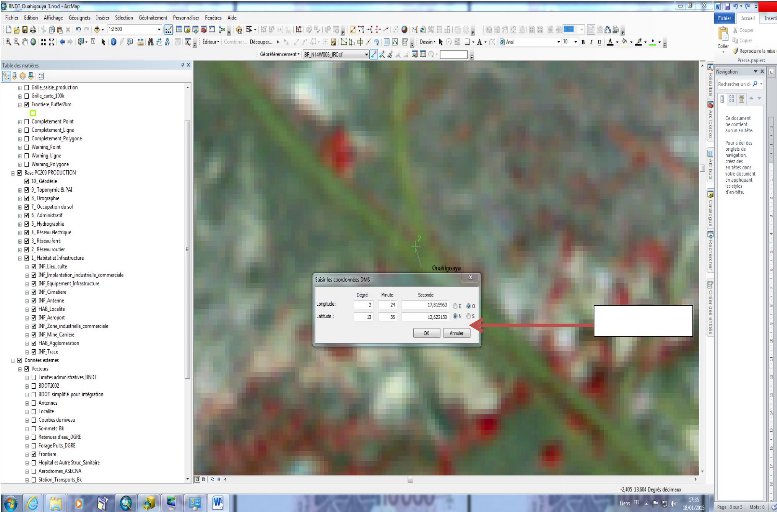Click the Bold formatting icon
The image size is (777, 512).
click(581, 42)
